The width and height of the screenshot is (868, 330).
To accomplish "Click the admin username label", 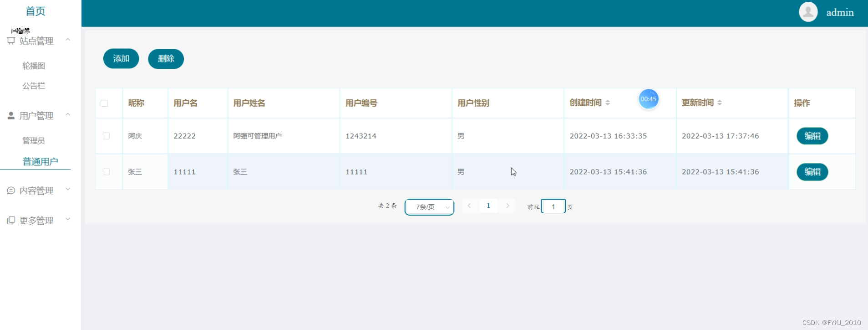I will click(840, 12).
